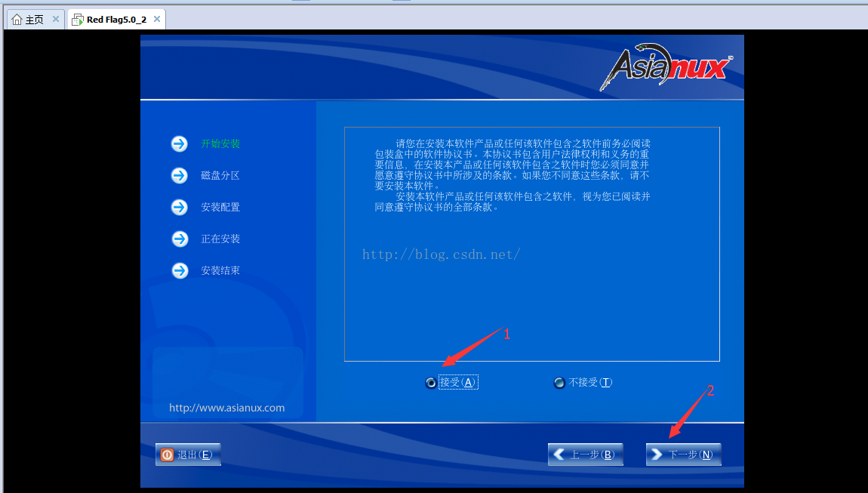Select the 不接受(T) decline radio button

[559, 383]
